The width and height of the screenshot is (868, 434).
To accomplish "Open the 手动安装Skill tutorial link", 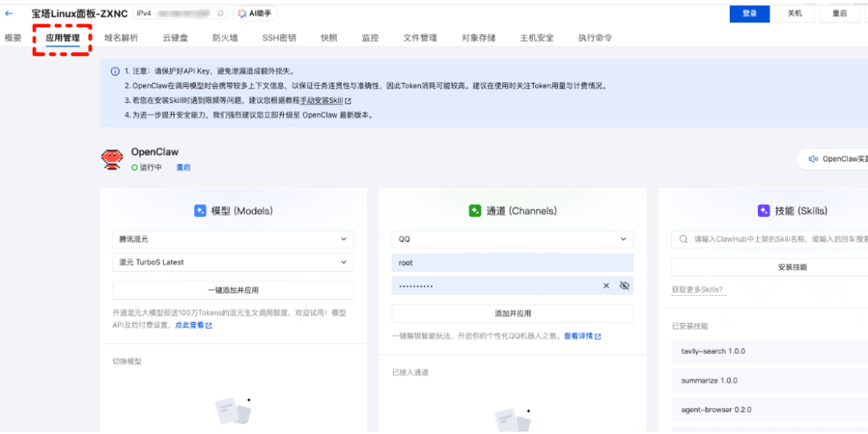I will click(x=321, y=101).
